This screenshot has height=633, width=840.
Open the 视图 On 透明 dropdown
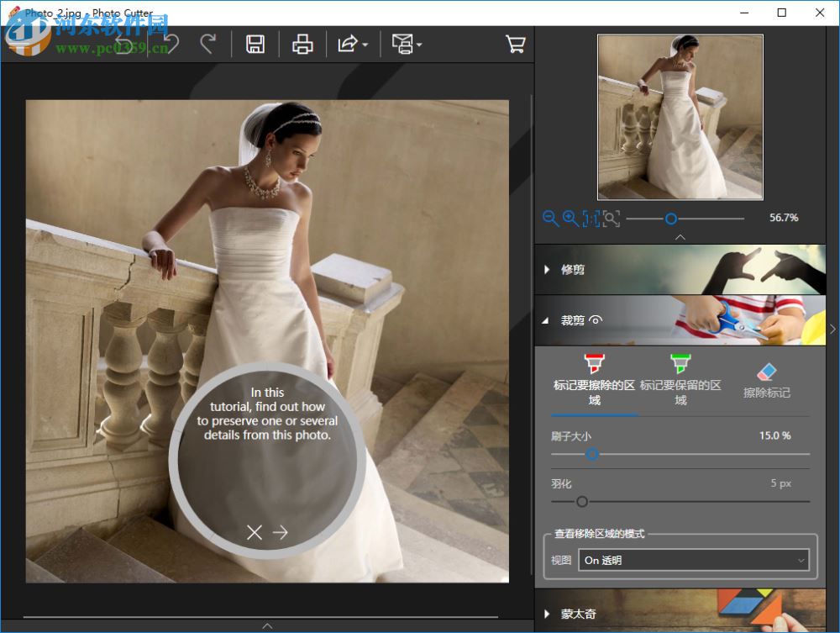click(x=694, y=560)
